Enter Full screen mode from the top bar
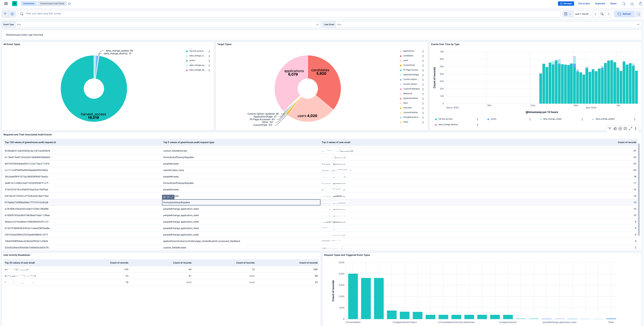Screen dimensions: 644x326 click(x=584, y=4)
